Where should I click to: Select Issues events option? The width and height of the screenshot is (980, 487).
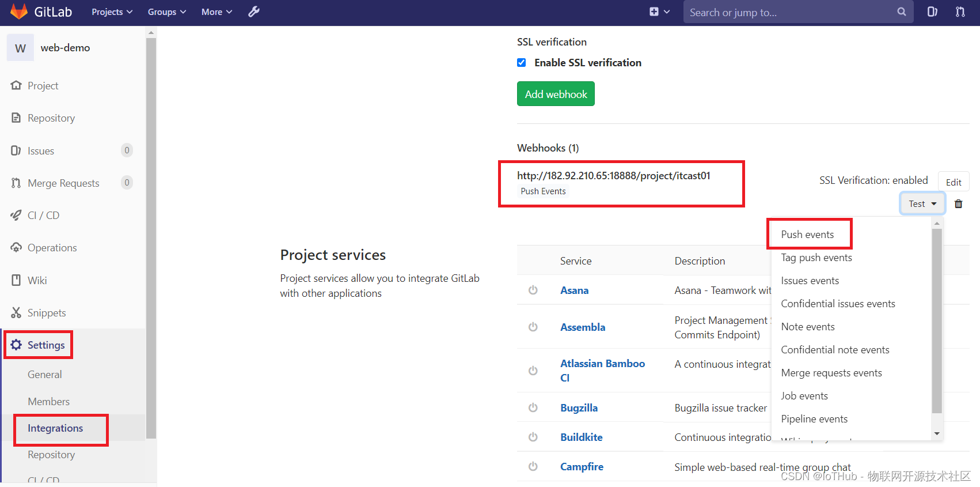(x=810, y=281)
